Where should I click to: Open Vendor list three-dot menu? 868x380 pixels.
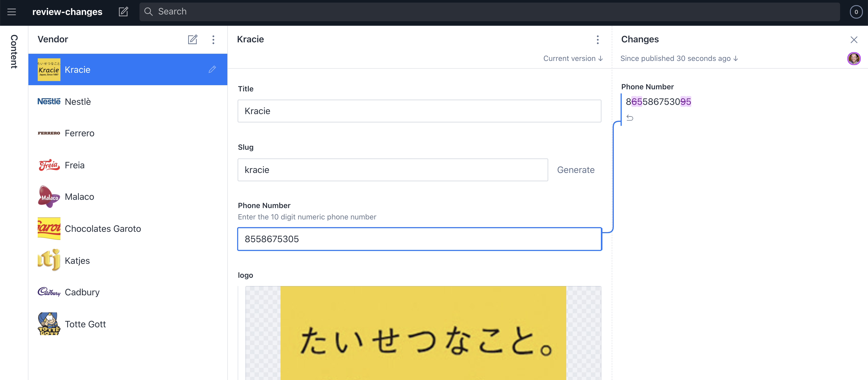(x=213, y=39)
